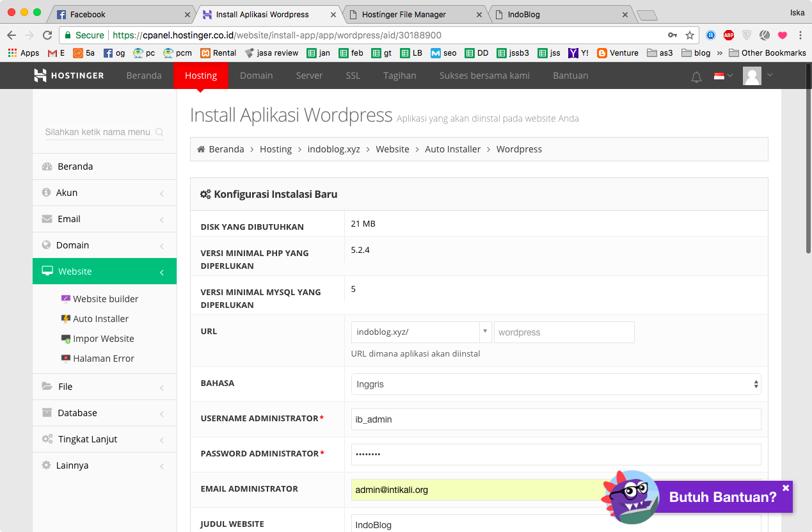Open the Yahoo bookmark Y!
The width and height of the screenshot is (812, 532).
point(578,53)
